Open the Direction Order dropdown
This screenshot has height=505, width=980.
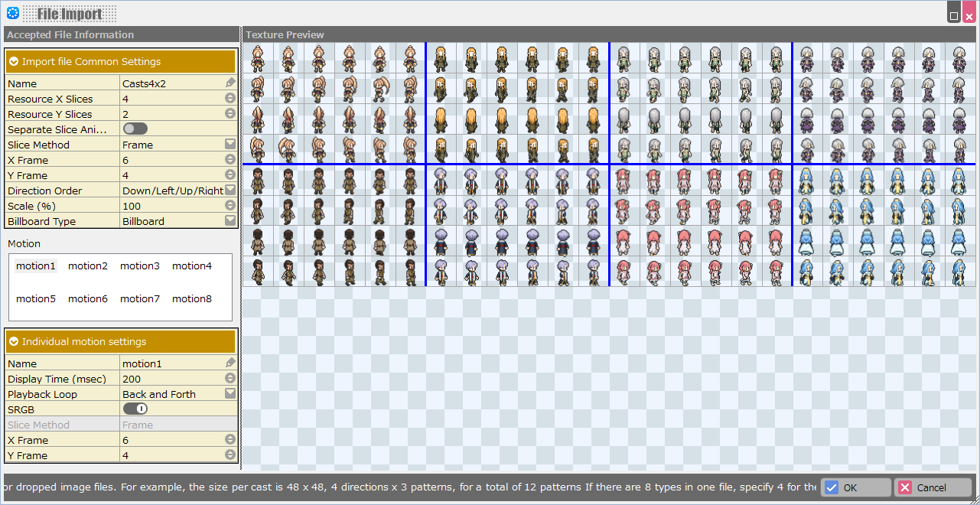230,190
